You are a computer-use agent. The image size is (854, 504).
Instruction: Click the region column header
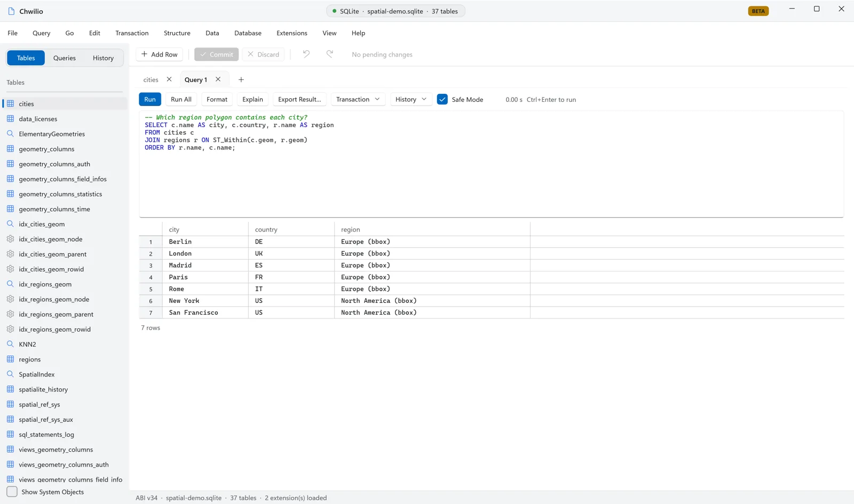[432, 229]
